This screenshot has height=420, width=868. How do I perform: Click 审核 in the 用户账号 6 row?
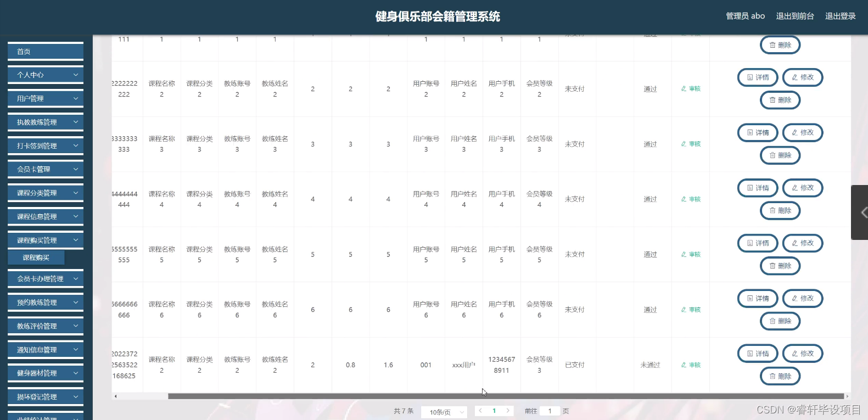691,310
